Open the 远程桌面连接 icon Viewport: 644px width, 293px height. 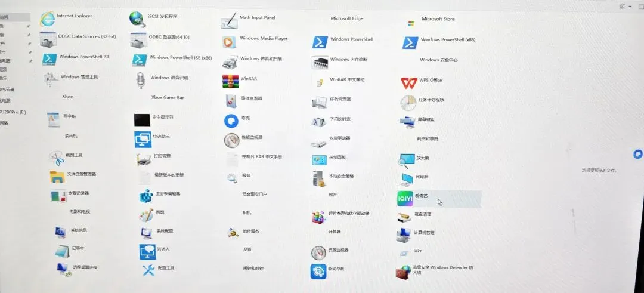(x=64, y=269)
